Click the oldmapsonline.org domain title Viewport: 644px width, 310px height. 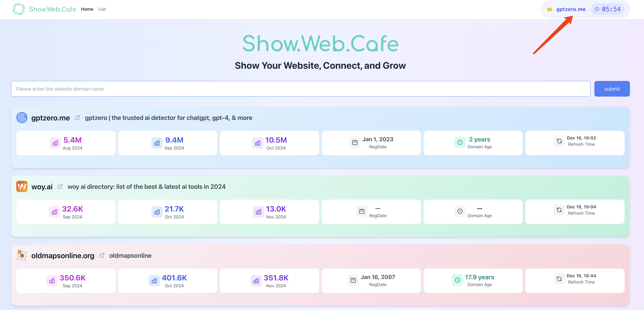63,256
